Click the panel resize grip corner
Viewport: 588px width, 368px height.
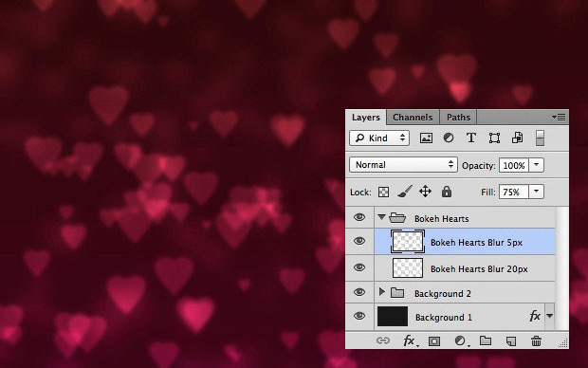563,343
